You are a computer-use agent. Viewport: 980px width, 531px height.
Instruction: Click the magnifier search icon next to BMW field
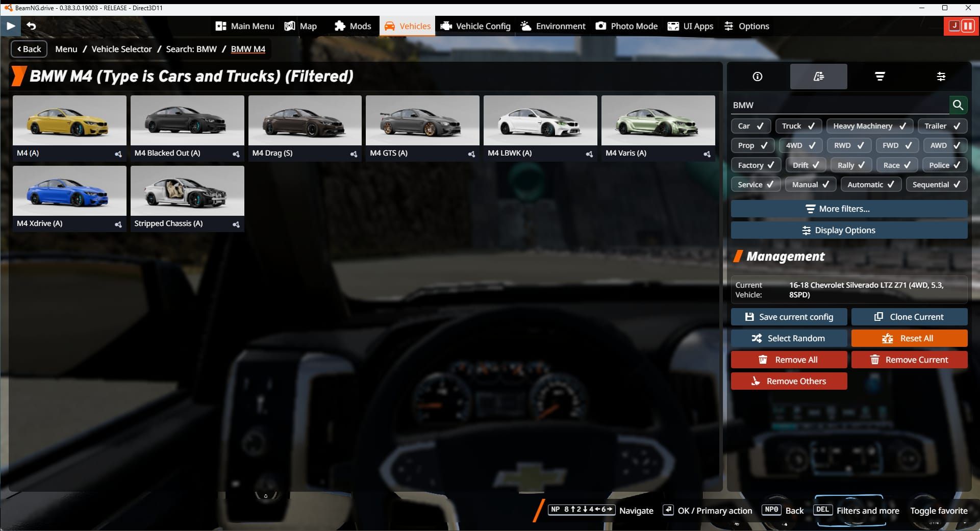pos(959,105)
